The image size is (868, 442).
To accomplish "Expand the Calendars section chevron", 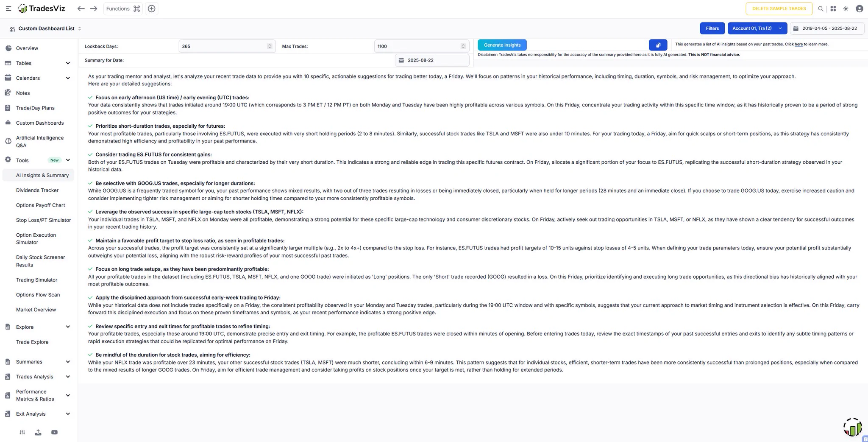I will pyautogui.click(x=68, y=78).
